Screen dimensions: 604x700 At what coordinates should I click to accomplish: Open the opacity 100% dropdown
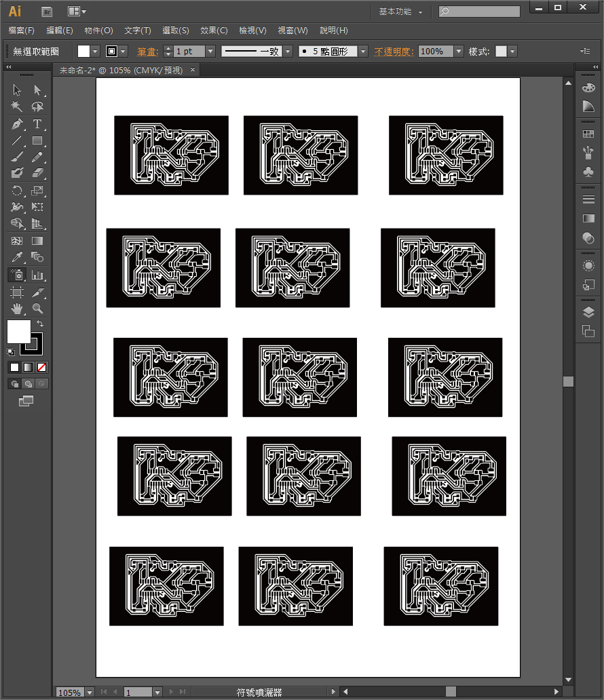459,52
